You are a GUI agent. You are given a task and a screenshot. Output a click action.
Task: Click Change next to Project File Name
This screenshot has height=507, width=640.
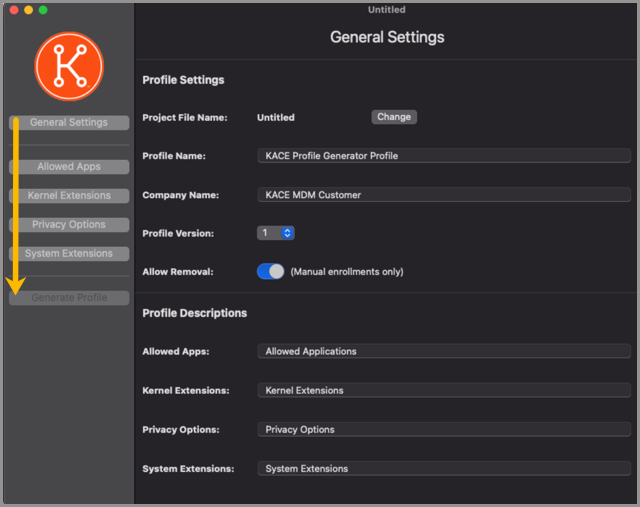[x=394, y=117]
